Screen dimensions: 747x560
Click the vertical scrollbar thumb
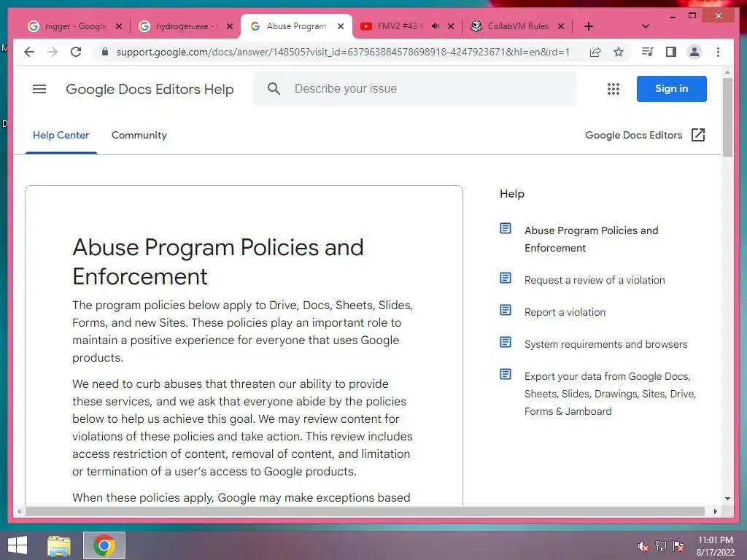pos(727,117)
